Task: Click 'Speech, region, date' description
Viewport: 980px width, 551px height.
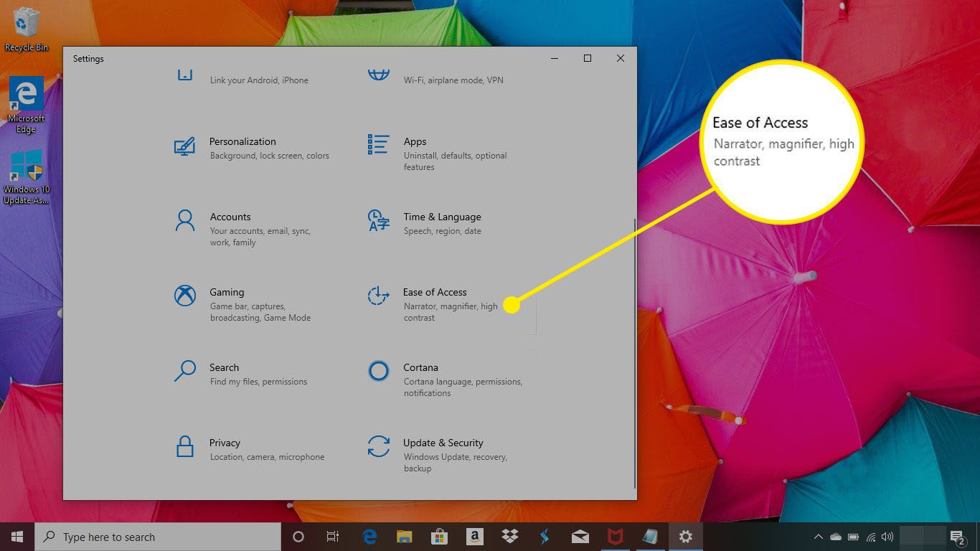Action: coord(442,231)
